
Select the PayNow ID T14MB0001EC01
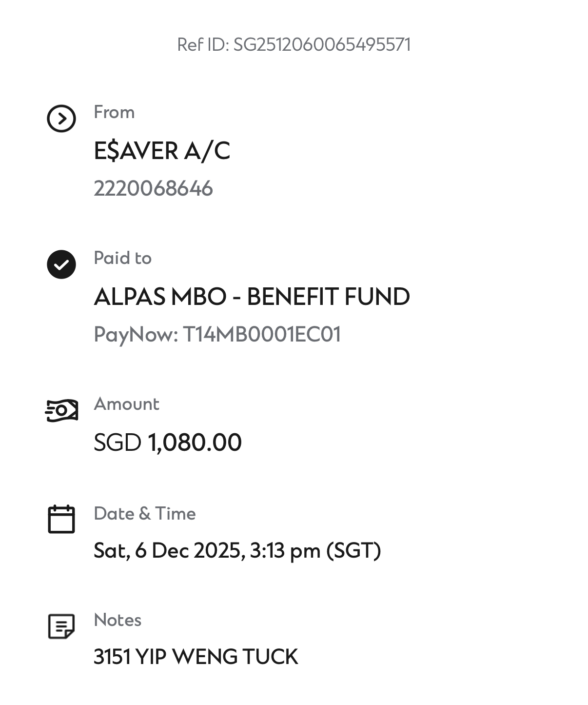click(262, 335)
